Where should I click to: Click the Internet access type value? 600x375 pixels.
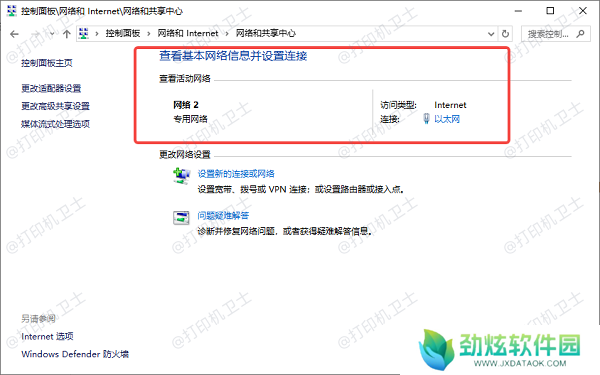pos(450,105)
